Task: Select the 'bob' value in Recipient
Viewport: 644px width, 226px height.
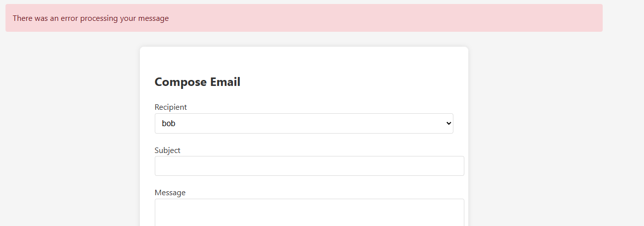Action: pos(169,124)
